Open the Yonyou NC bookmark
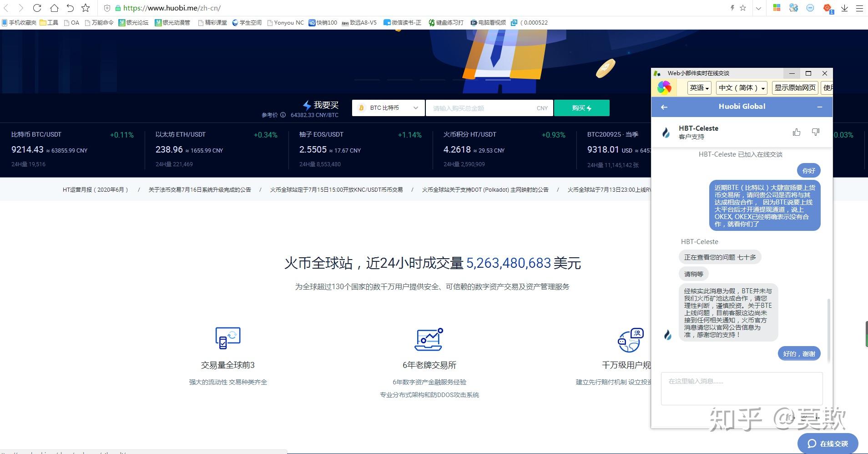This screenshot has width=868, height=454. tap(286, 22)
